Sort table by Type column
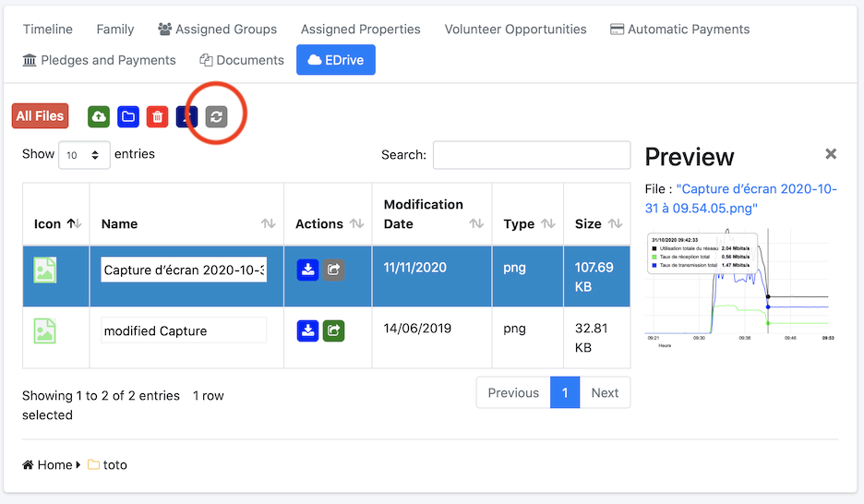 pyautogui.click(x=528, y=223)
